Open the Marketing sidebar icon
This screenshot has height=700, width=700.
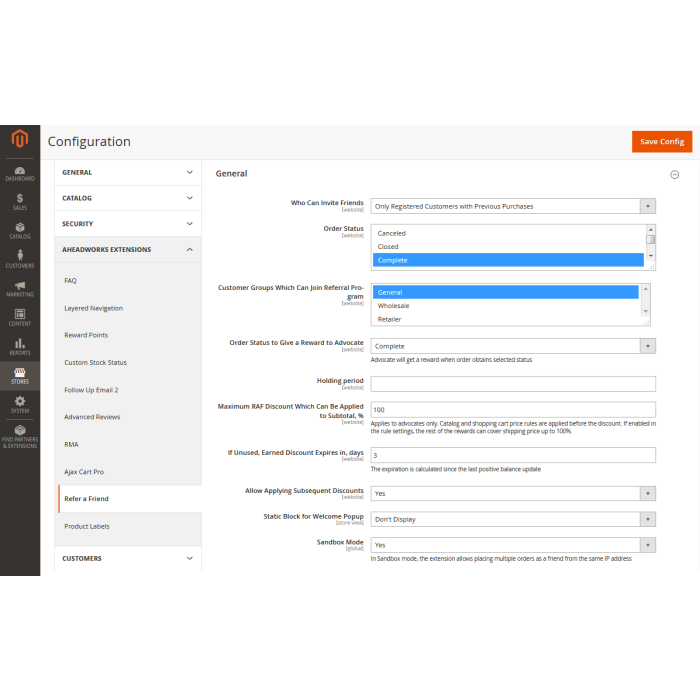tap(20, 288)
